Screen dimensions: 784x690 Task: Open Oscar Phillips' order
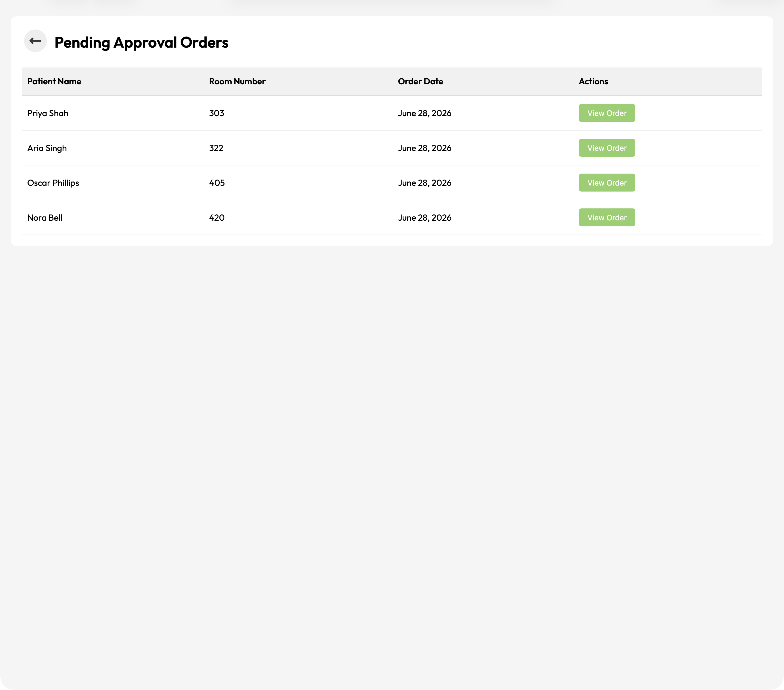(607, 183)
